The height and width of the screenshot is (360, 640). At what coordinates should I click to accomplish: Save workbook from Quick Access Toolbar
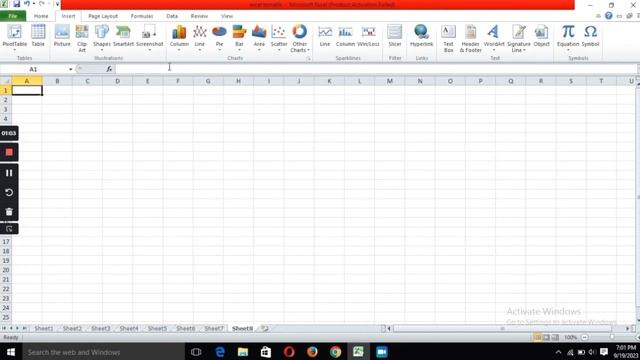coord(17,4)
